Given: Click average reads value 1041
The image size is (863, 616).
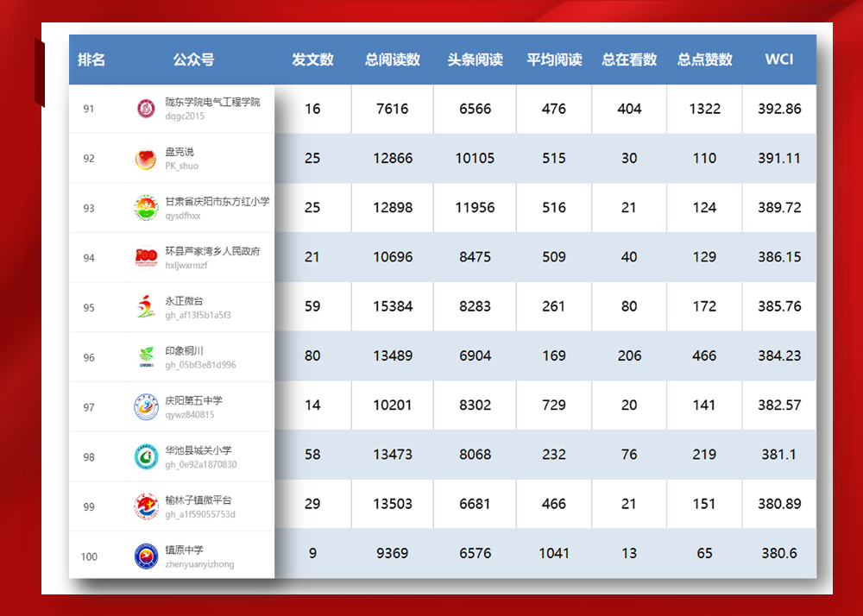Looking at the screenshot, I should click(x=554, y=553).
